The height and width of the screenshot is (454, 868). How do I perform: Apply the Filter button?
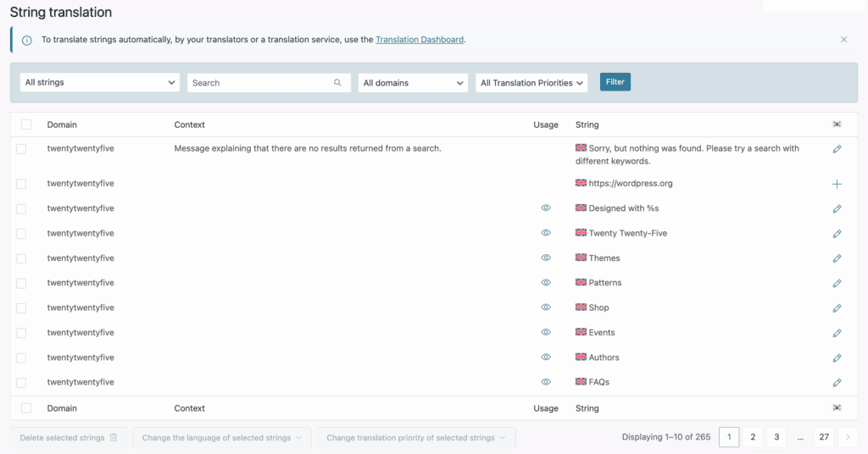(x=615, y=82)
